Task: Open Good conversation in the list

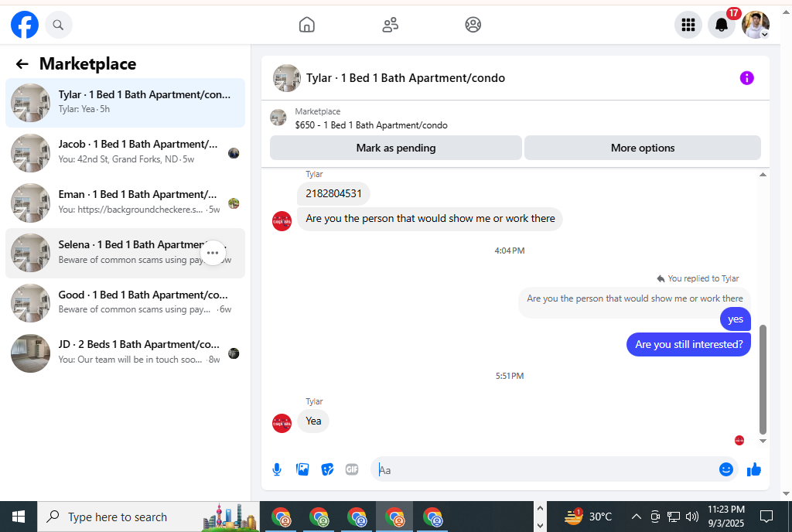Action: [x=125, y=303]
